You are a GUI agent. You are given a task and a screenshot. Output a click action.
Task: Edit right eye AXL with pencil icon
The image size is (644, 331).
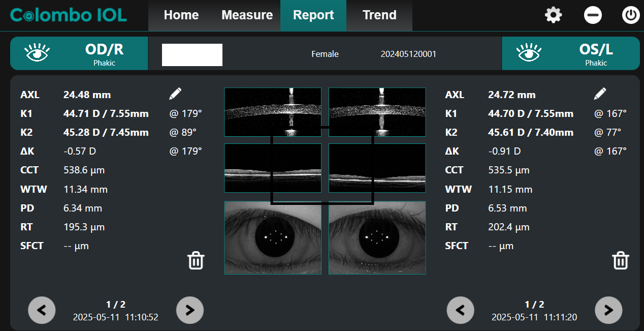pyautogui.click(x=175, y=94)
